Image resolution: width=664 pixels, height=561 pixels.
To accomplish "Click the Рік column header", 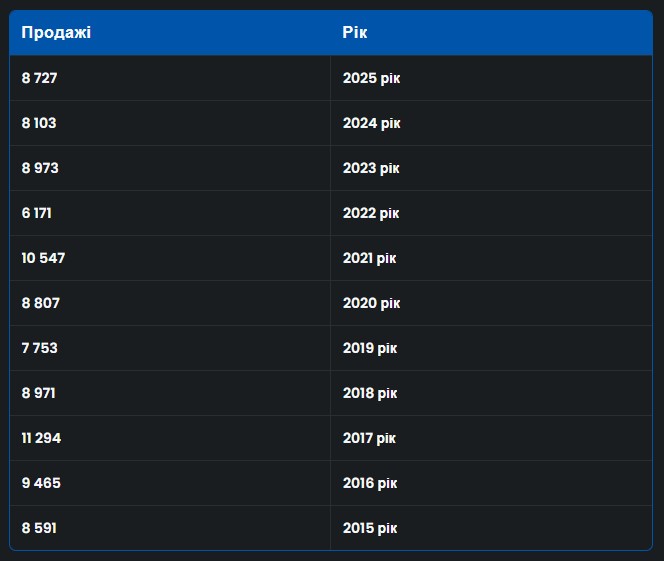I will (355, 33).
